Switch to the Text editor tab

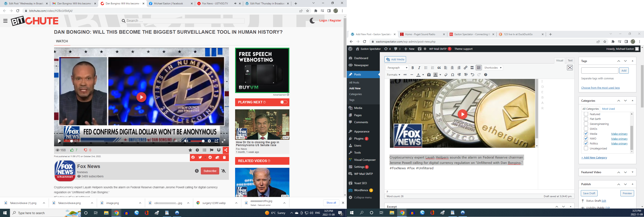pyautogui.click(x=570, y=60)
